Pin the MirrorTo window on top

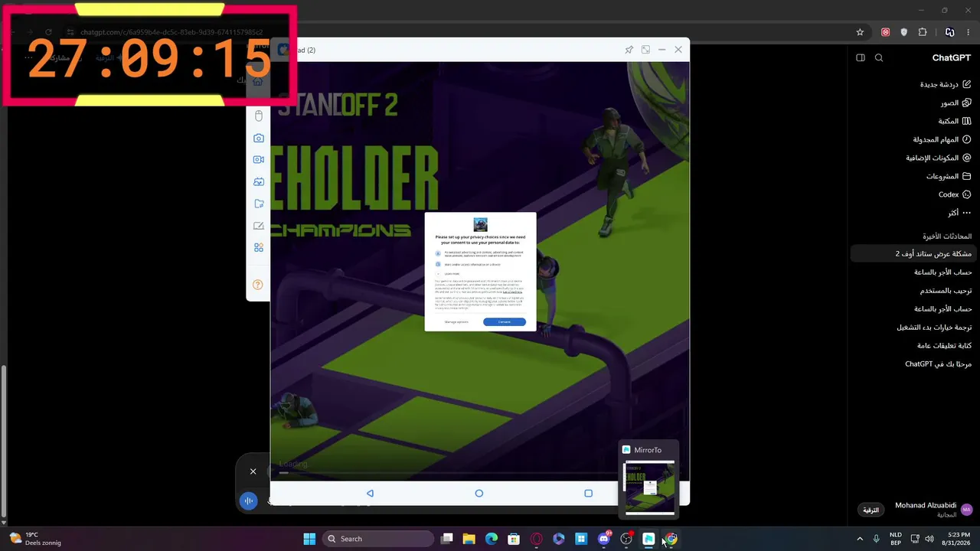pyautogui.click(x=629, y=50)
